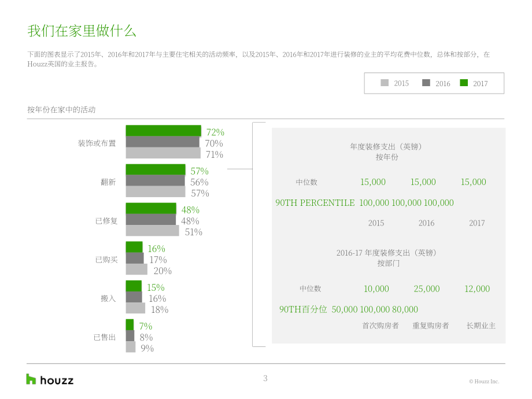Click the heading 年度装修支出（英镑）
Viewport: 532px width, 399px height.
[387, 146]
